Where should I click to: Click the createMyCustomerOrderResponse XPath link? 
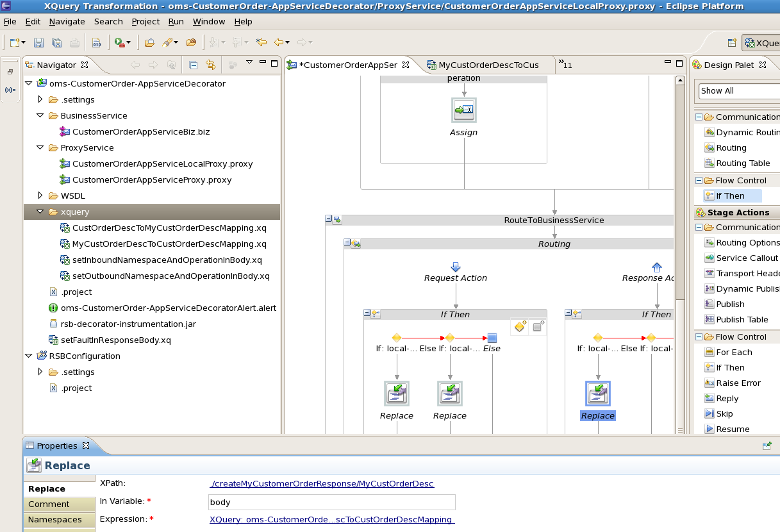tap(322, 484)
